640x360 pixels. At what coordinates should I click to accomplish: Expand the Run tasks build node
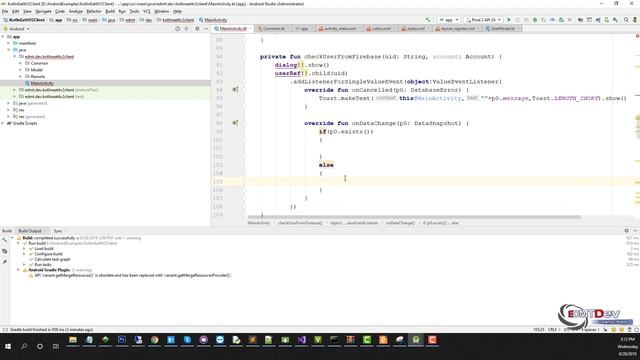click(24, 264)
